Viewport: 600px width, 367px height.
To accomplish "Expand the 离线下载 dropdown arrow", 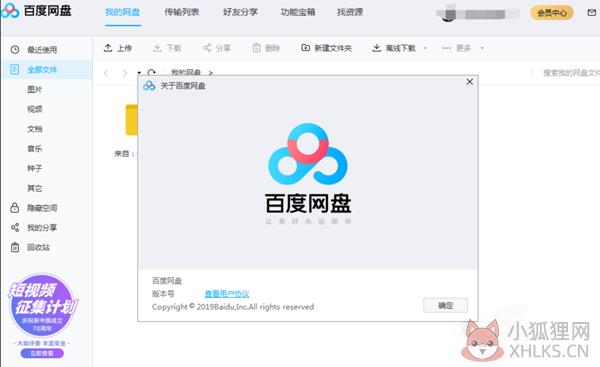I will tap(425, 48).
